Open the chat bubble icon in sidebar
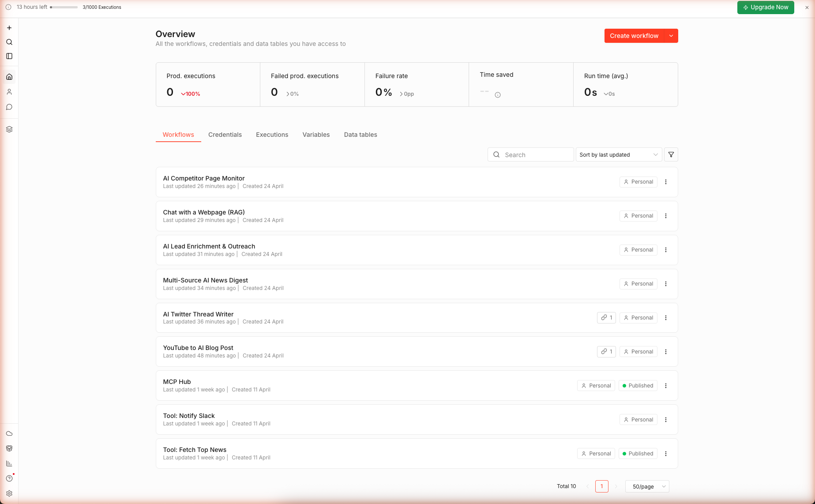The width and height of the screenshot is (815, 504). (9, 107)
